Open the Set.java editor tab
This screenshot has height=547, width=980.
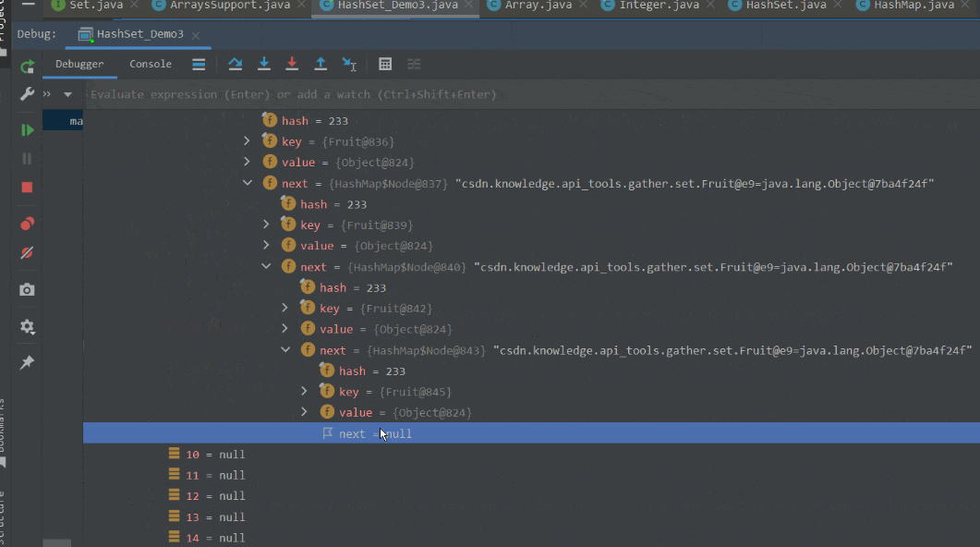pyautogui.click(x=96, y=5)
